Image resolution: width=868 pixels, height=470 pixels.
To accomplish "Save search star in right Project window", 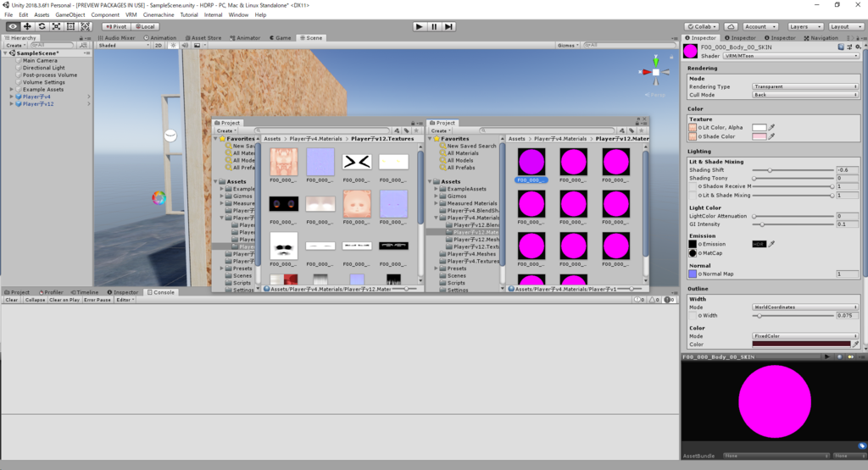I will pyautogui.click(x=642, y=130).
